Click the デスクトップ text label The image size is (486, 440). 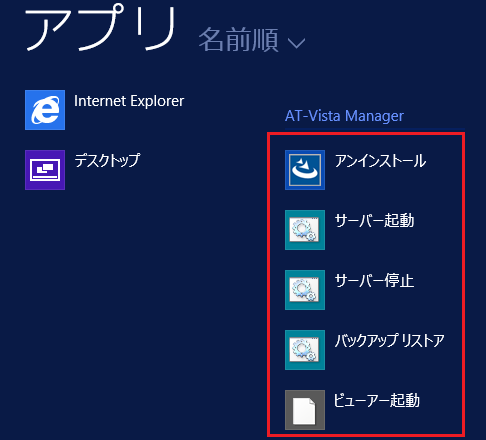[x=107, y=160]
